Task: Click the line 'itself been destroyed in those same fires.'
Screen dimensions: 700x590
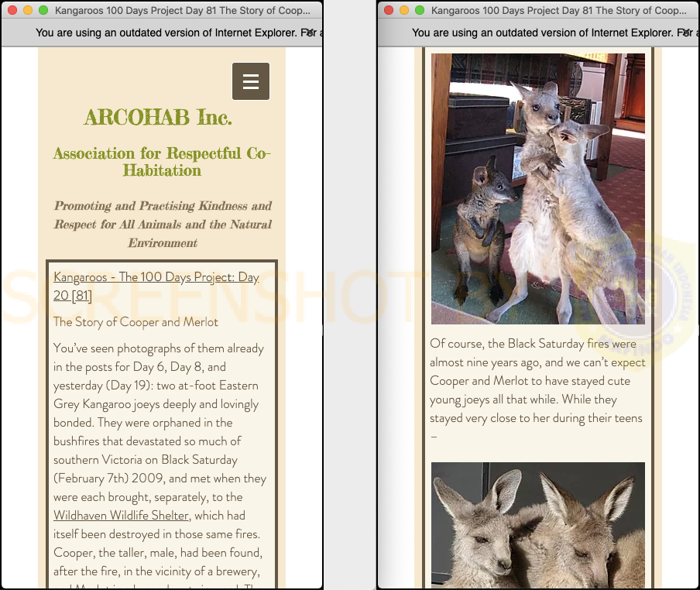Action: (x=156, y=534)
